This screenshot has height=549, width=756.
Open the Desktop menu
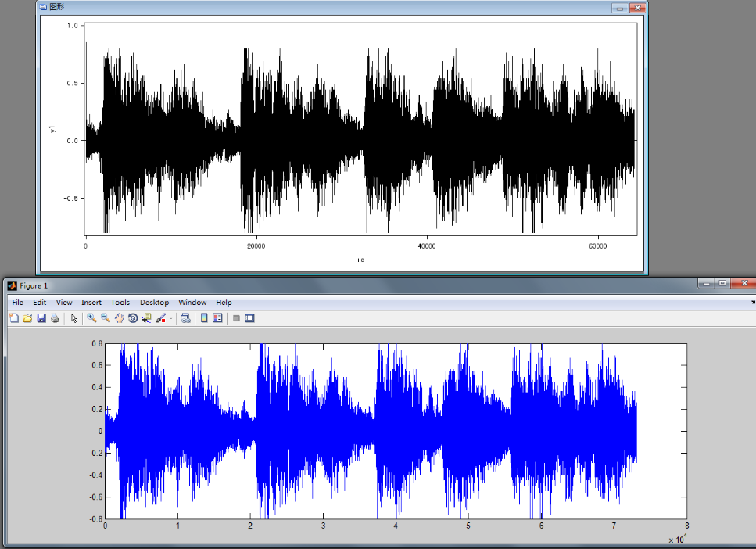coord(154,302)
